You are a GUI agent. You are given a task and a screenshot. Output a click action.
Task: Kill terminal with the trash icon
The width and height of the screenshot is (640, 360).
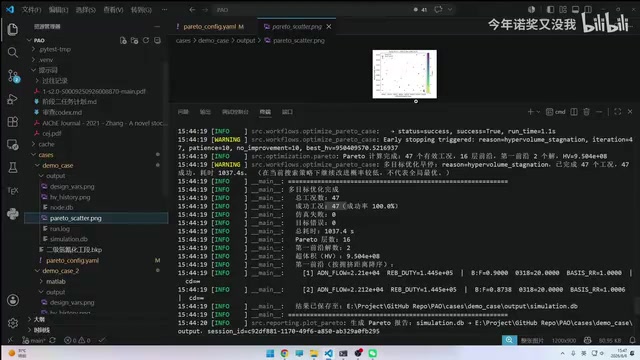(587, 111)
